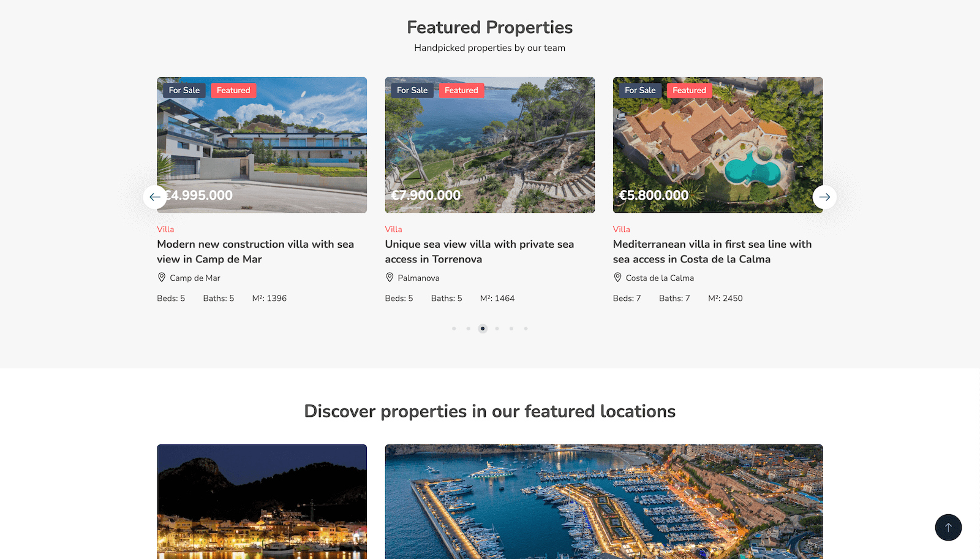980x559 pixels.
Task: Click the large marina featured location image
Action: click(603, 501)
